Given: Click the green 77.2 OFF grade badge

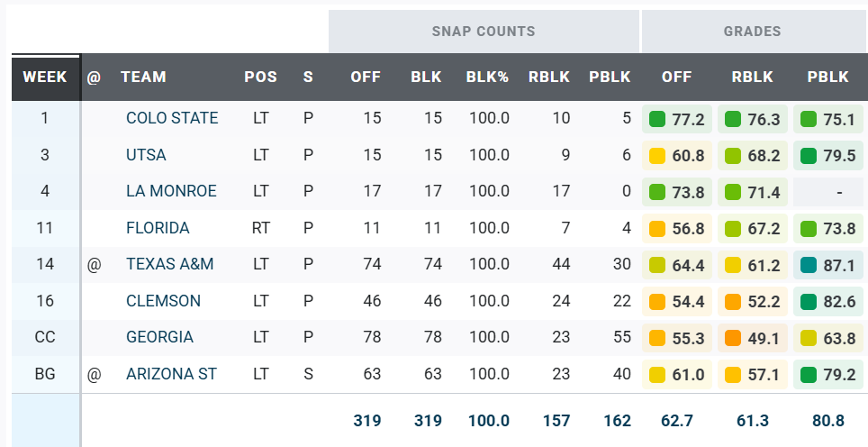Looking at the screenshot, I should 677,119.
